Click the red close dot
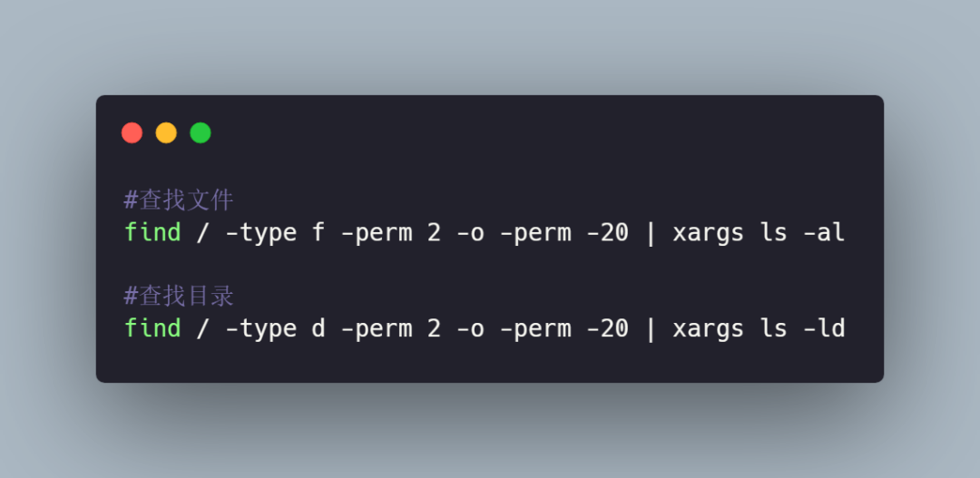Image resolution: width=980 pixels, height=478 pixels. 132,133
